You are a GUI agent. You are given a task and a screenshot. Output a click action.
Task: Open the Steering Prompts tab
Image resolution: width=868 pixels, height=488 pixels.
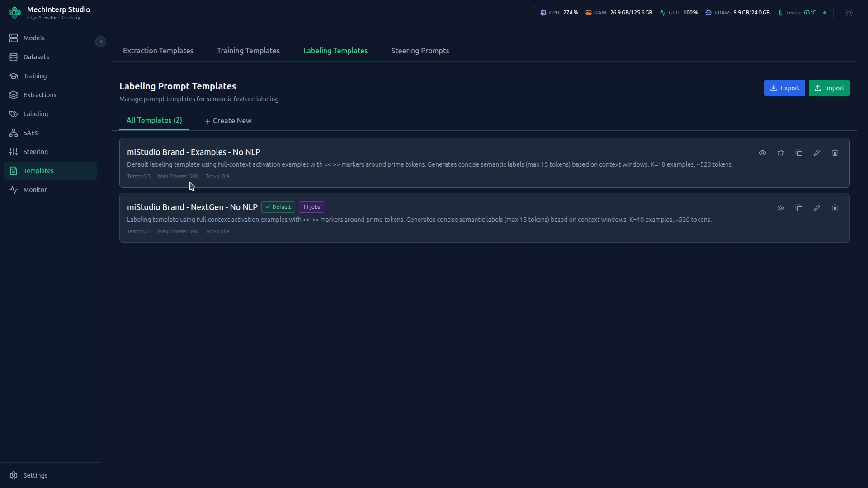click(x=420, y=51)
